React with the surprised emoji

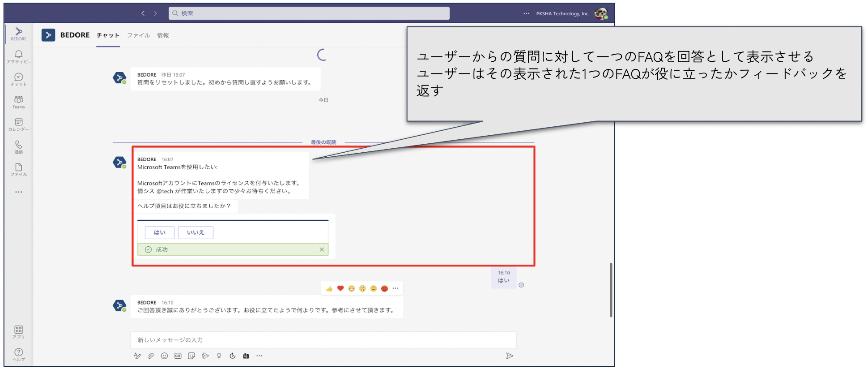coord(362,288)
